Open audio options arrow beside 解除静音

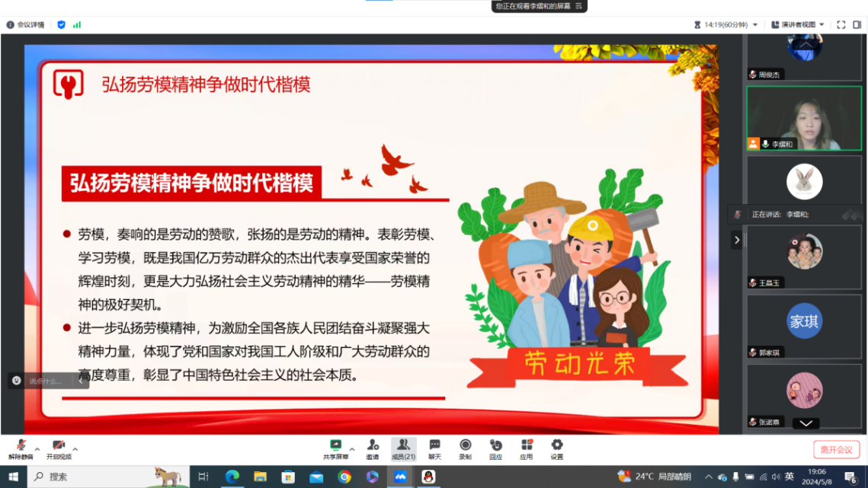point(37,448)
